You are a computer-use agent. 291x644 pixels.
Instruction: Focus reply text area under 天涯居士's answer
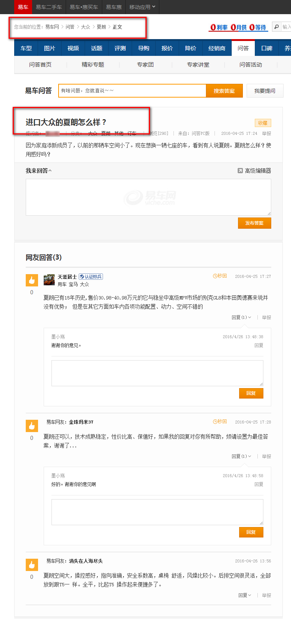point(157,373)
